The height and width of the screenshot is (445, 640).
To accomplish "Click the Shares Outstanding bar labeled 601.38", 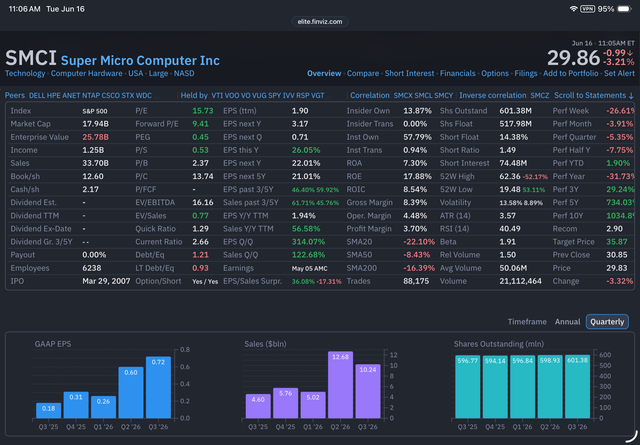I will tap(578, 386).
